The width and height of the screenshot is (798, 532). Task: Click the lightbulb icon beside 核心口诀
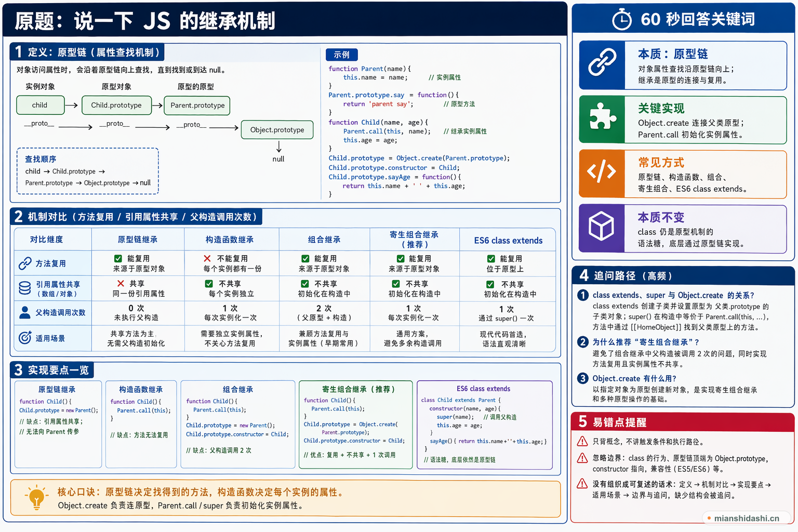tap(36, 497)
